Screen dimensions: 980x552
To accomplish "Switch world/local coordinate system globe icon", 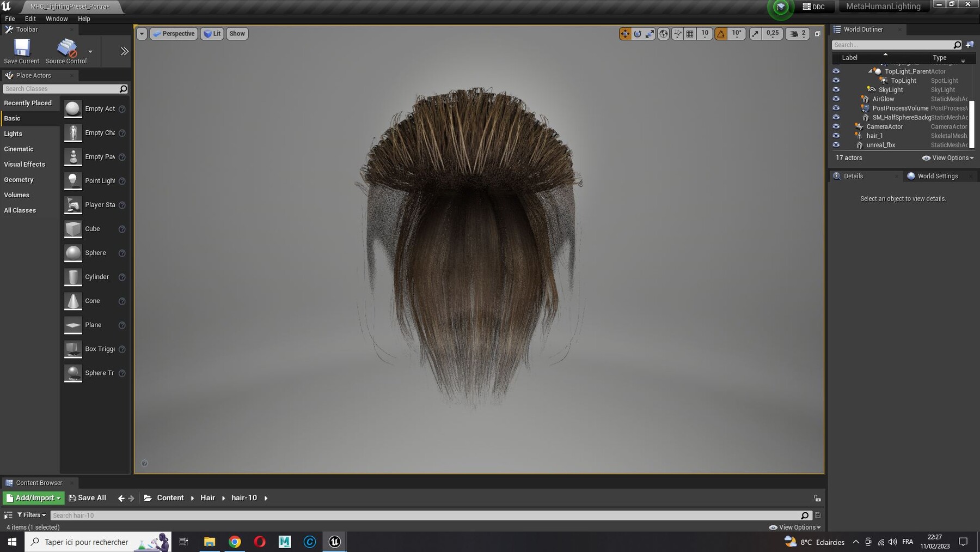I will [x=664, y=34].
